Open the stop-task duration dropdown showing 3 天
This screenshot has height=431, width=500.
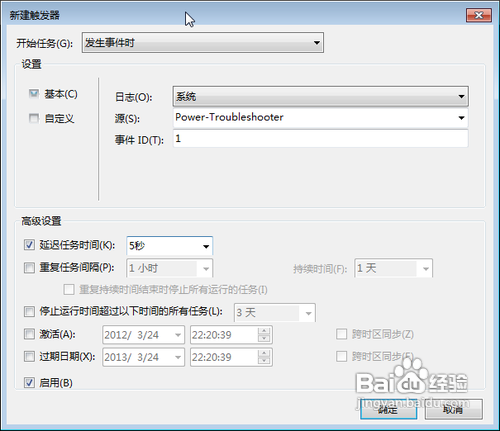[x=275, y=313]
